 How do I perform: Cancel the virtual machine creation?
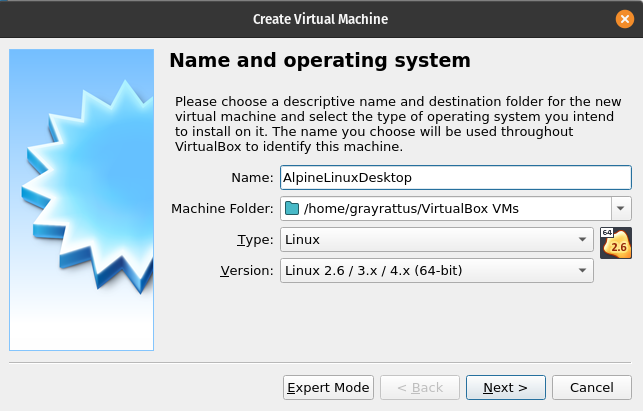coord(592,387)
